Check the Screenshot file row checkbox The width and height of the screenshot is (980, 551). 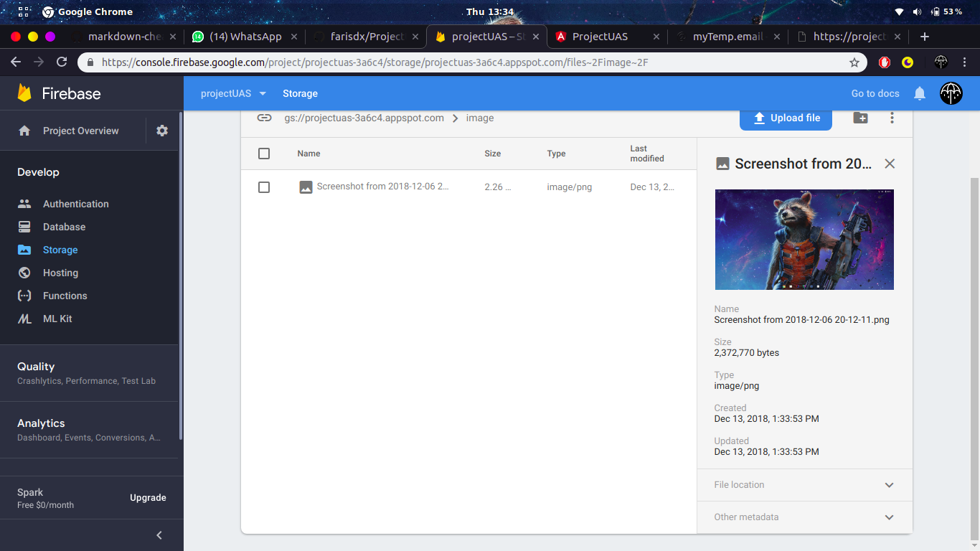click(264, 187)
